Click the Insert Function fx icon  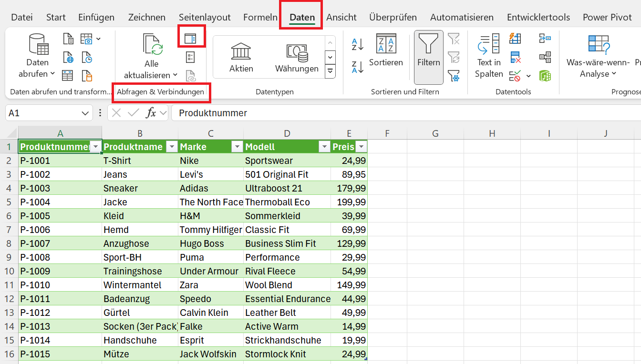point(151,113)
